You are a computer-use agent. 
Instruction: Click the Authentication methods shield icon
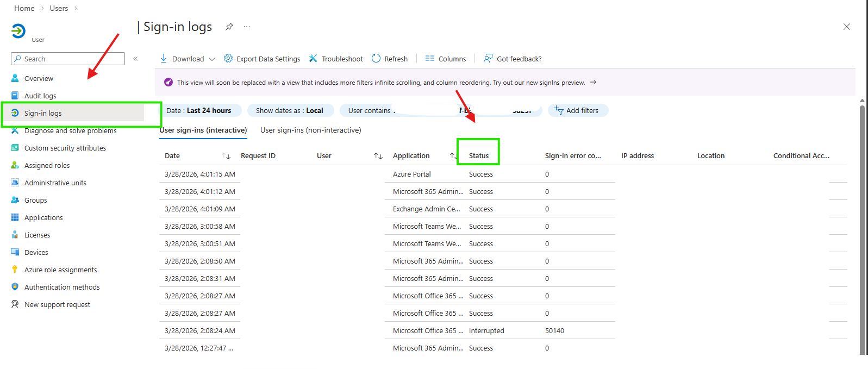(15, 287)
